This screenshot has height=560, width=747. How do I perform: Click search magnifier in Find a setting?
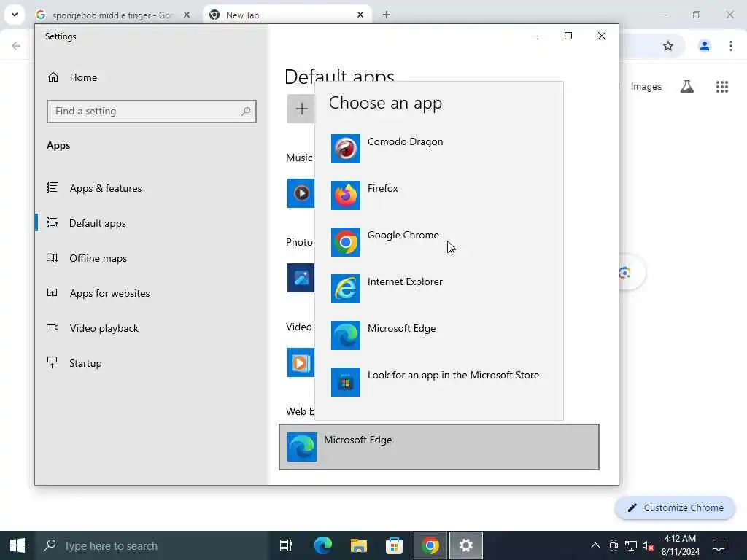click(246, 111)
